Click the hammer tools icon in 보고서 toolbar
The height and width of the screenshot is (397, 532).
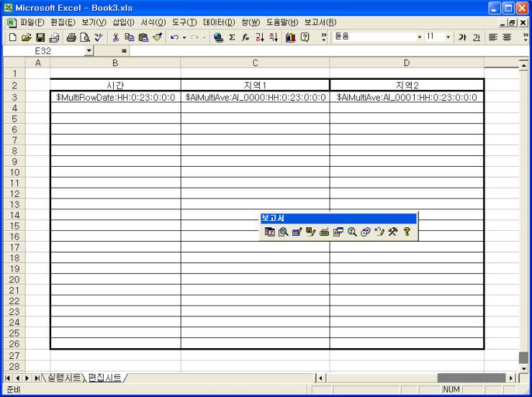(x=393, y=232)
